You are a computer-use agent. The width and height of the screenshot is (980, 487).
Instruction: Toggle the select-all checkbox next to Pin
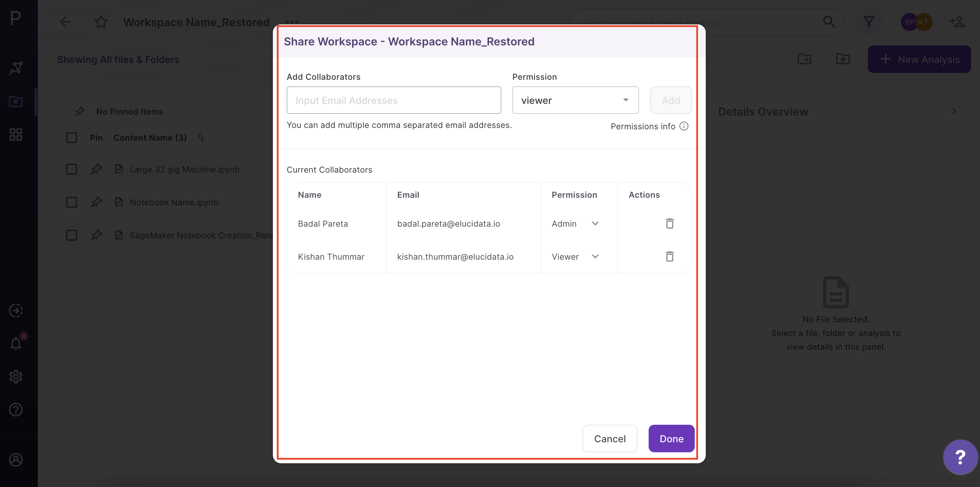tap(72, 138)
